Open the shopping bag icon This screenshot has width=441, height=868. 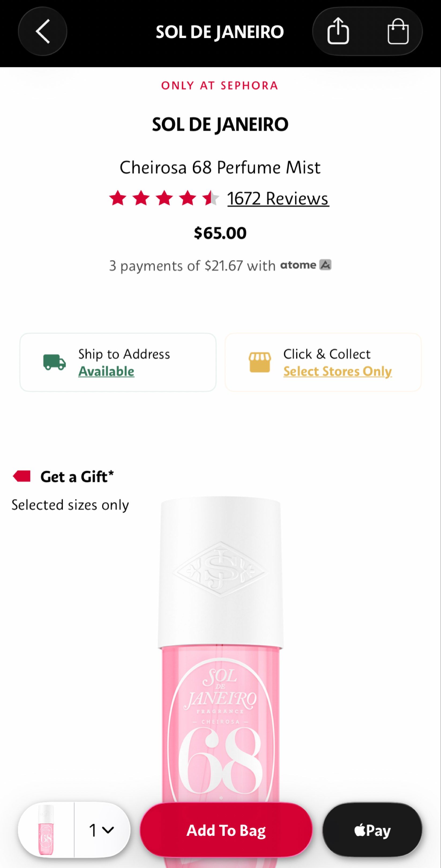point(398,31)
